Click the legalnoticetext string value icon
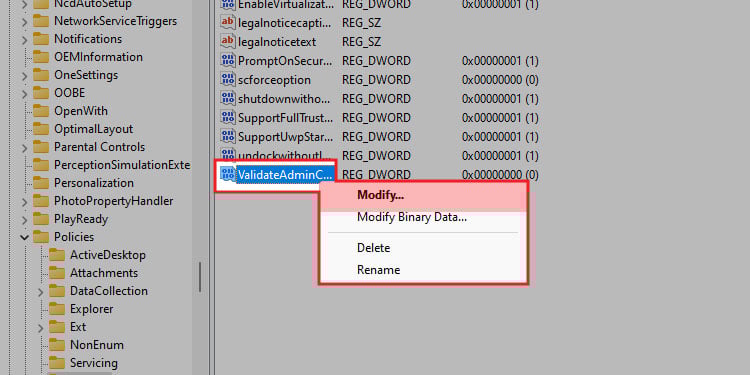The height and width of the screenshot is (375, 750). tap(228, 42)
